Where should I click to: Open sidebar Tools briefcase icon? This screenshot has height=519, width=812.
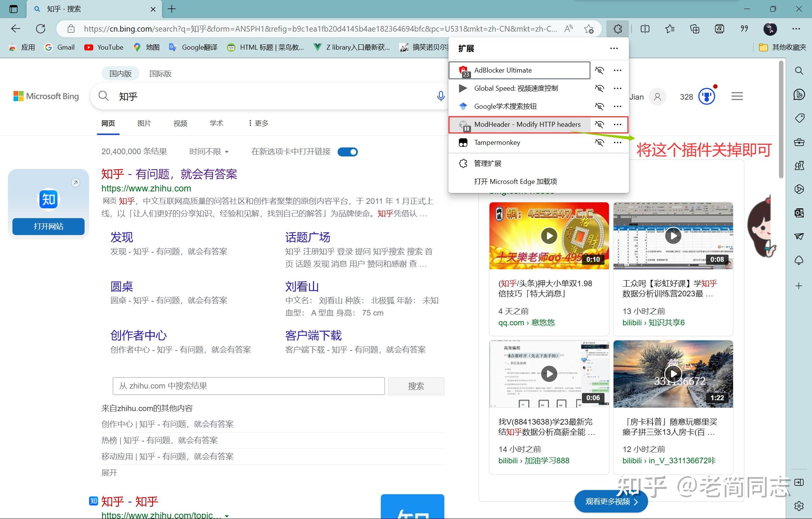click(799, 142)
